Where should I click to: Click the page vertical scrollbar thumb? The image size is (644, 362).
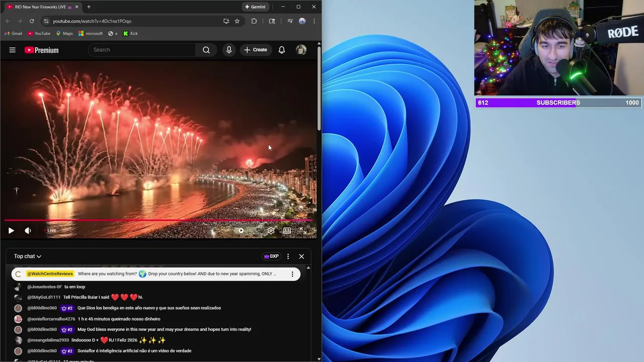click(319, 88)
